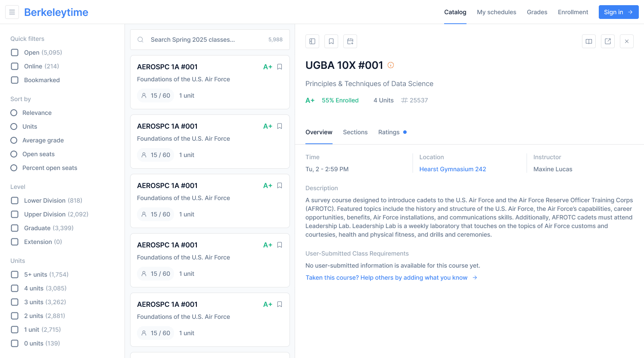Tick the Upper Division checkbox

(15, 214)
